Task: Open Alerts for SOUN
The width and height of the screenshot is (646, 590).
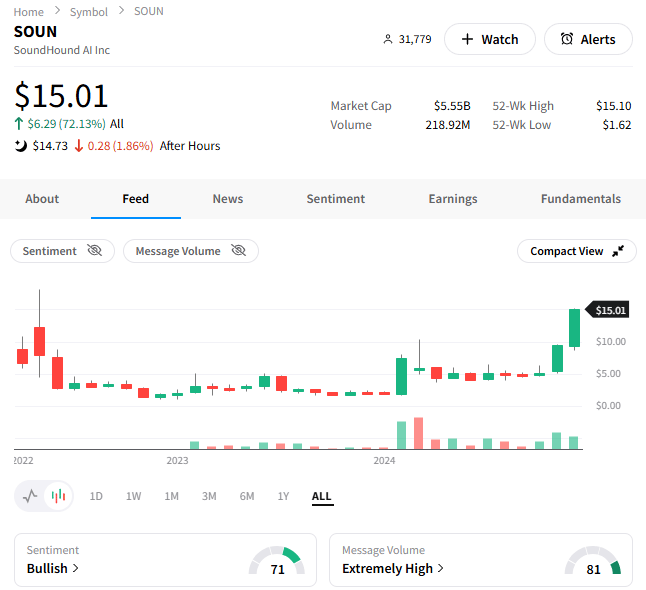Action: point(588,39)
